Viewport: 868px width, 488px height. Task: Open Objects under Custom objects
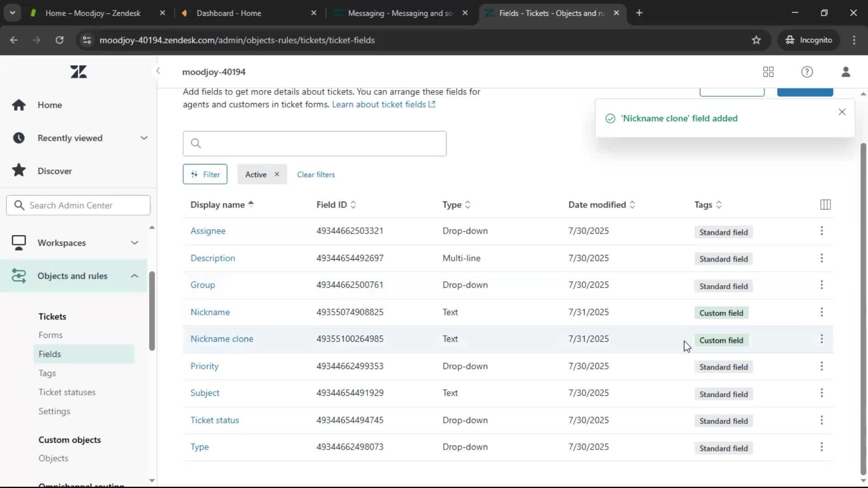[x=53, y=458]
